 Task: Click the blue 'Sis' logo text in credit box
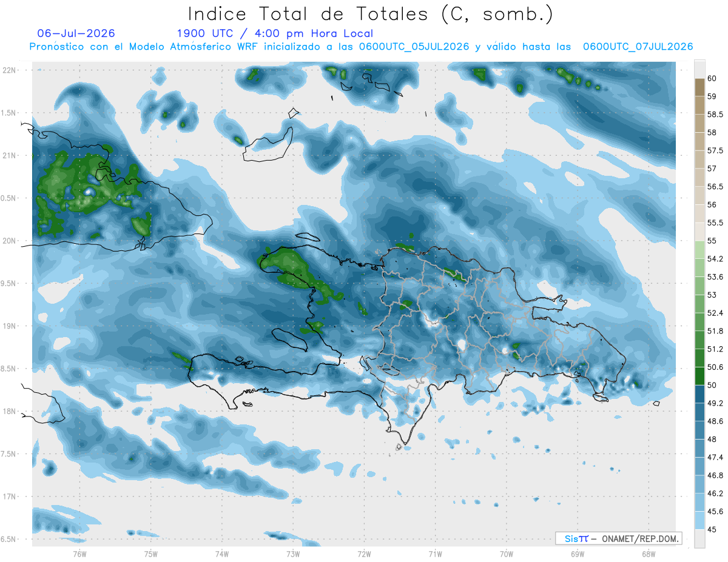point(571,538)
